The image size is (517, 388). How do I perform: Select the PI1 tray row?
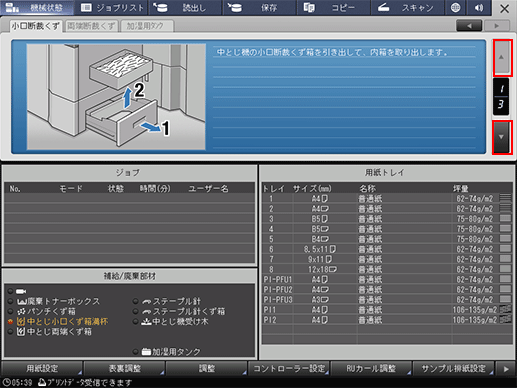387,310
